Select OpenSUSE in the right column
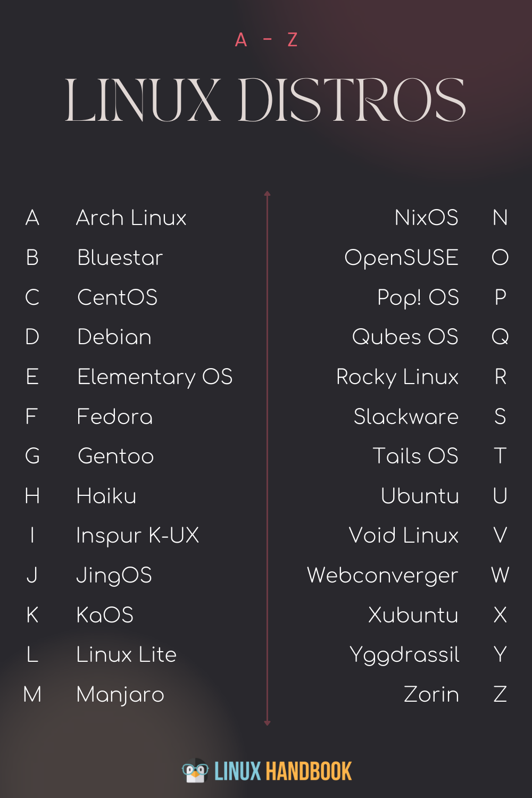Viewport: 532px width, 798px height. coord(401,258)
